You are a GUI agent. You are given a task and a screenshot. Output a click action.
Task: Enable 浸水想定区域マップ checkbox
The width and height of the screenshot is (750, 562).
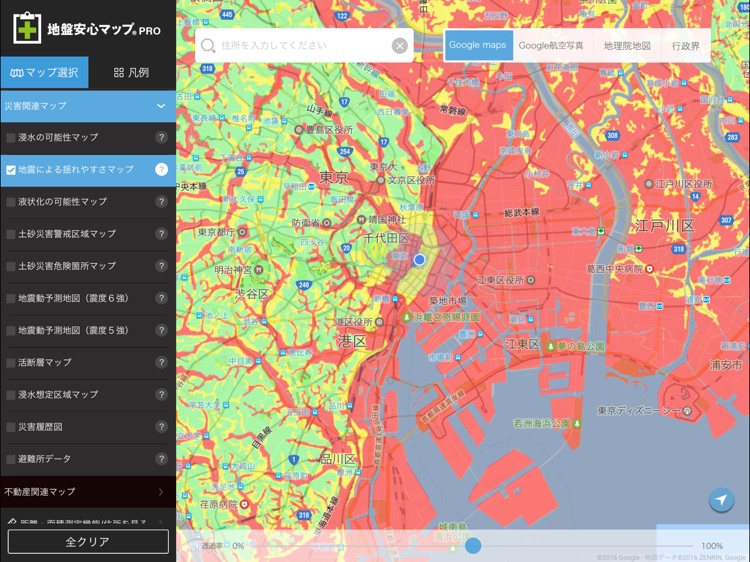[11, 395]
